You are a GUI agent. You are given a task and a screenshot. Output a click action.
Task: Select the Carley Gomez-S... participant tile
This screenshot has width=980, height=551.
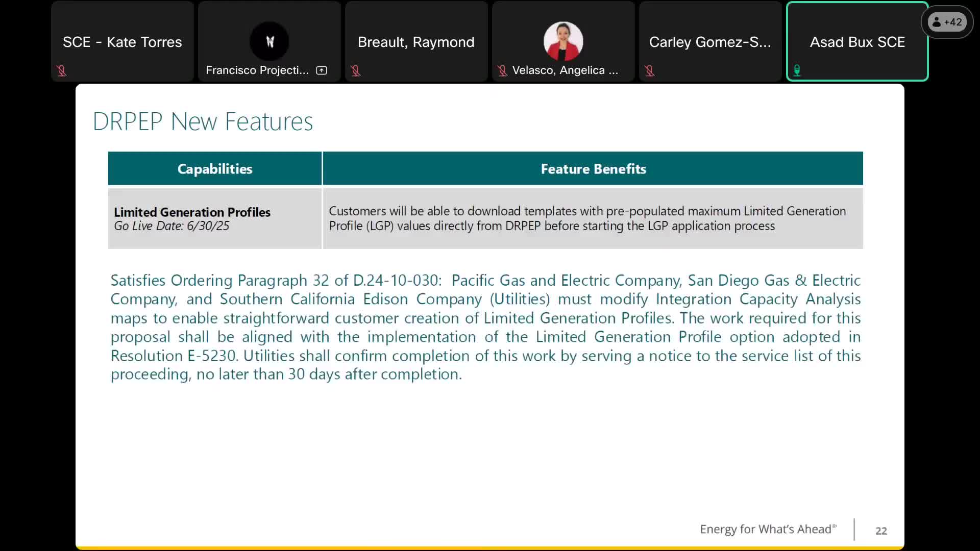point(710,42)
